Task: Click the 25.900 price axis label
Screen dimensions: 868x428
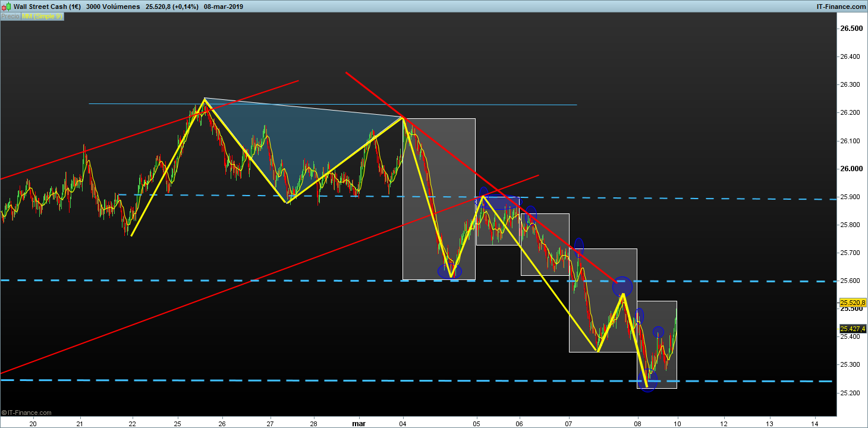Action: (851, 197)
